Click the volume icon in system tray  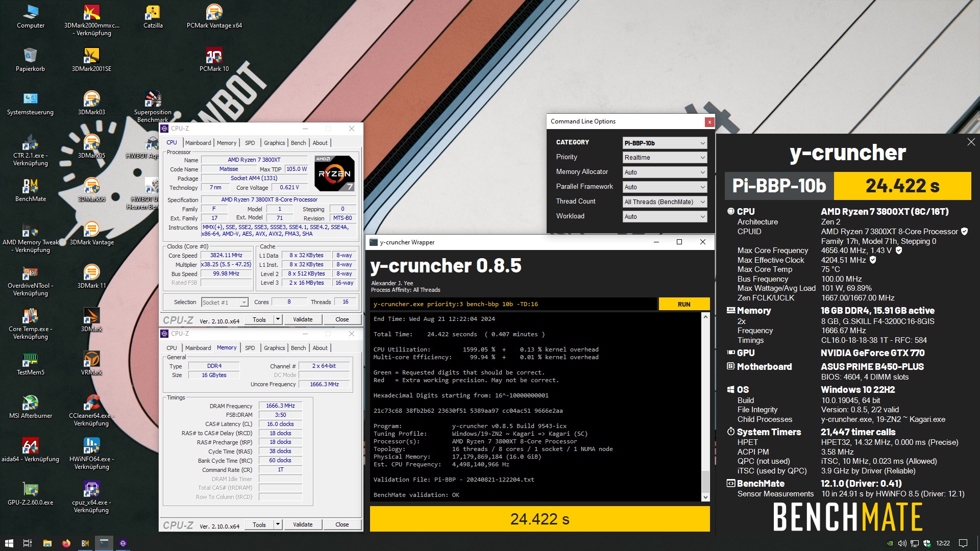click(902, 543)
